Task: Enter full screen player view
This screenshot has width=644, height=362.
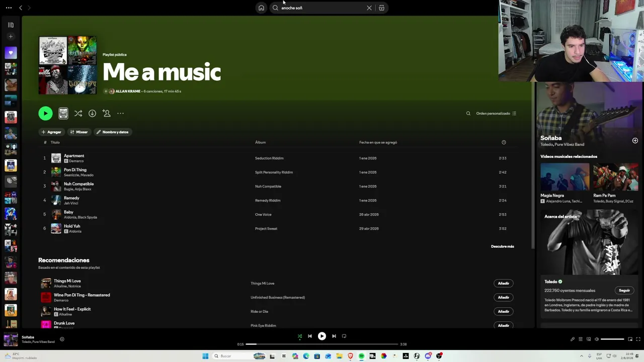Action: 638,339
